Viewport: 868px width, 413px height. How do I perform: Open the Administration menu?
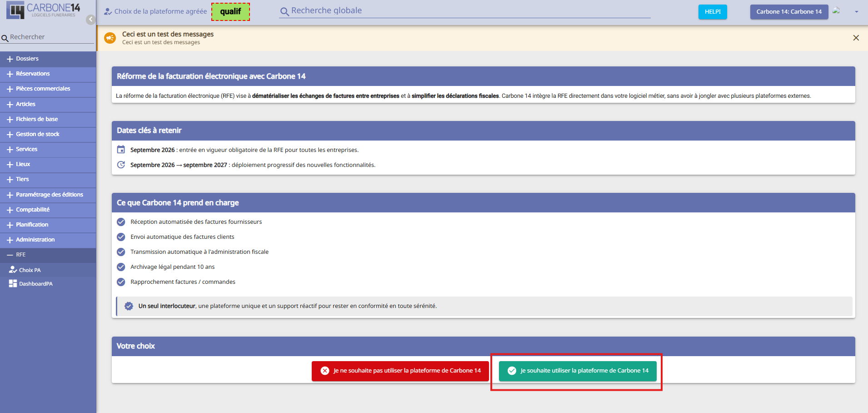[x=48, y=240]
